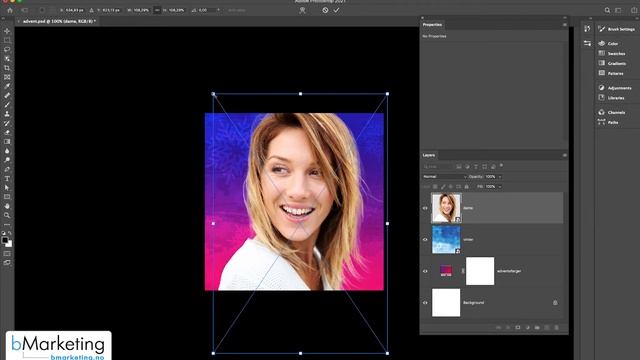Click the rotation angle field
Image resolution: width=640 pixels, height=360 pixels.
206,10
